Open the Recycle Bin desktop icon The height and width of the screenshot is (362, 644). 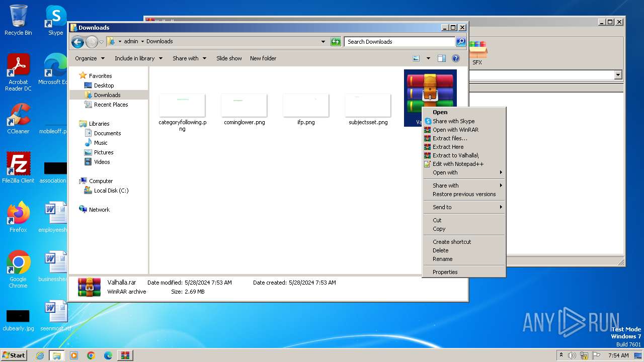(18, 20)
